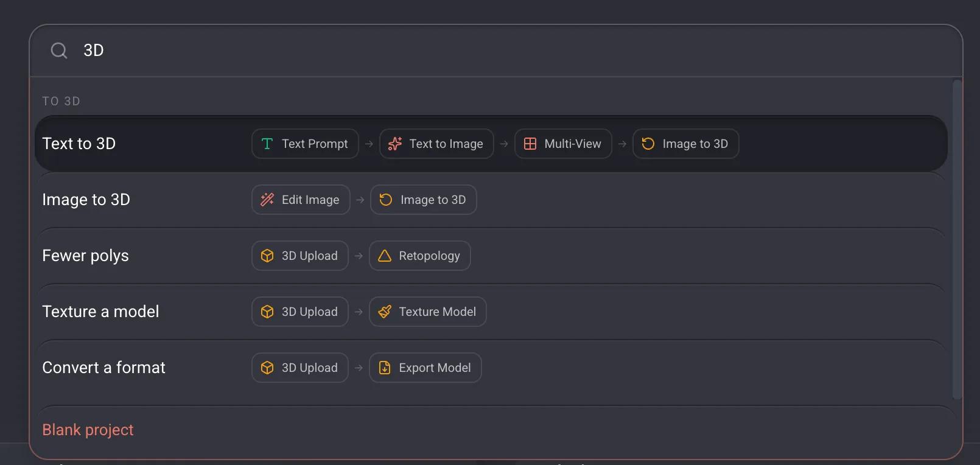Click the Text Prompt node chip
Screen dimensions: 980x465
click(x=305, y=144)
